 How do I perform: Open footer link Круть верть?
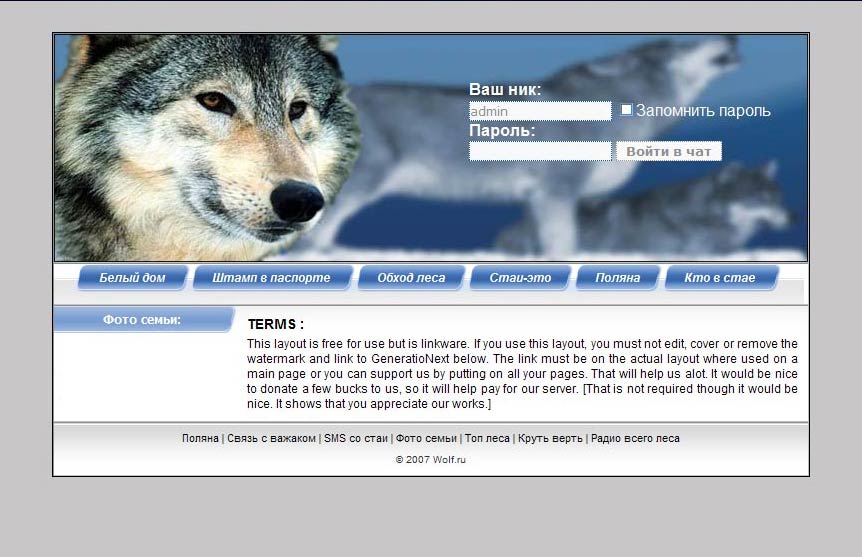[x=550, y=438]
